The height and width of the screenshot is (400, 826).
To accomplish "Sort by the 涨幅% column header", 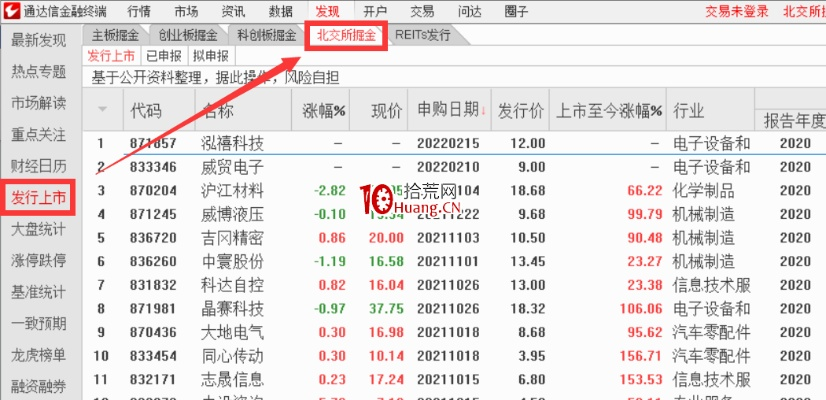I will coord(323,110).
